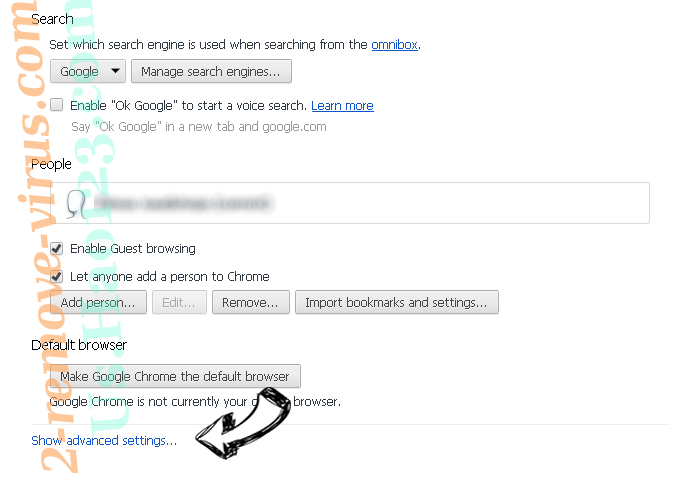Show advanced settings

tap(104, 441)
